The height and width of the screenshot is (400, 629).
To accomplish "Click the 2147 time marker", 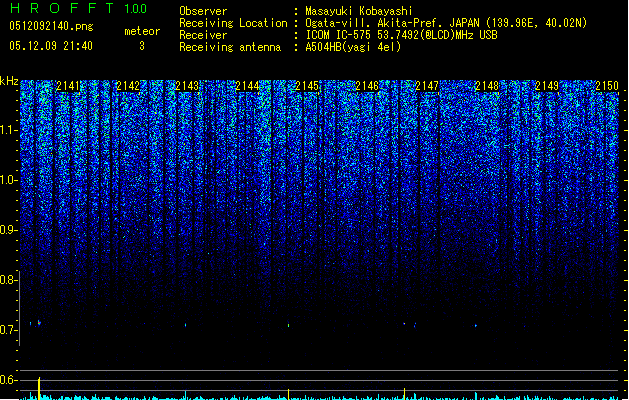I will 427,86.
